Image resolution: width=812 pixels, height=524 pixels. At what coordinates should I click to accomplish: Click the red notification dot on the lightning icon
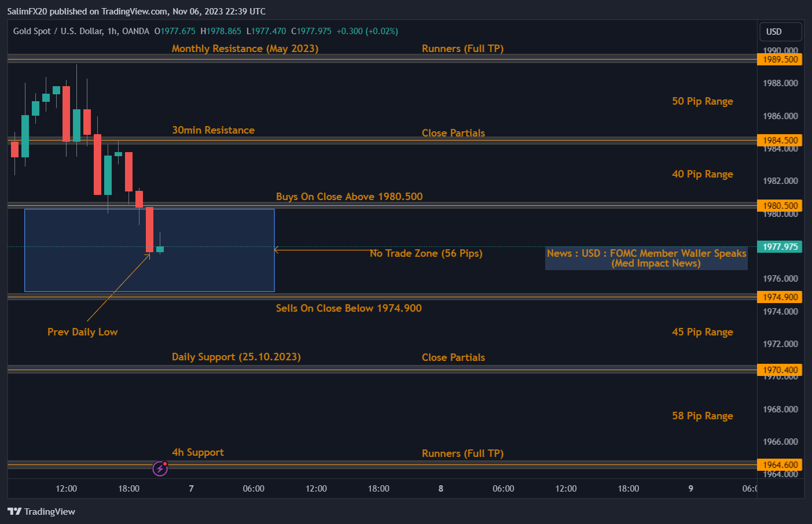[x=164, y=464]
